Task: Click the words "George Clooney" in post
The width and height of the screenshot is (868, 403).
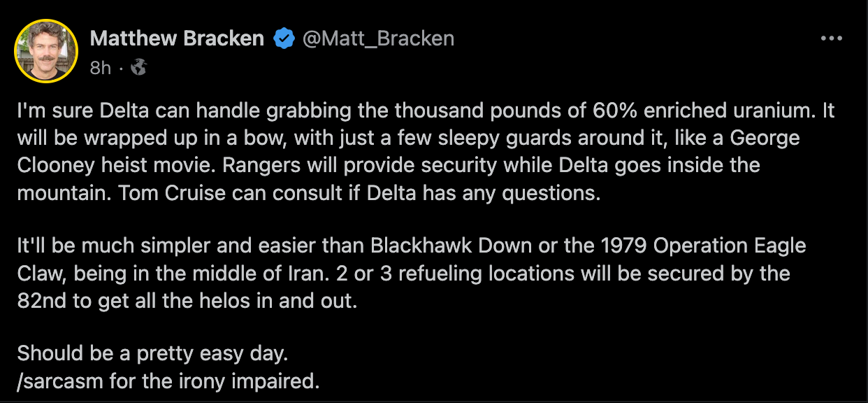Action: (x=765, y=138)
